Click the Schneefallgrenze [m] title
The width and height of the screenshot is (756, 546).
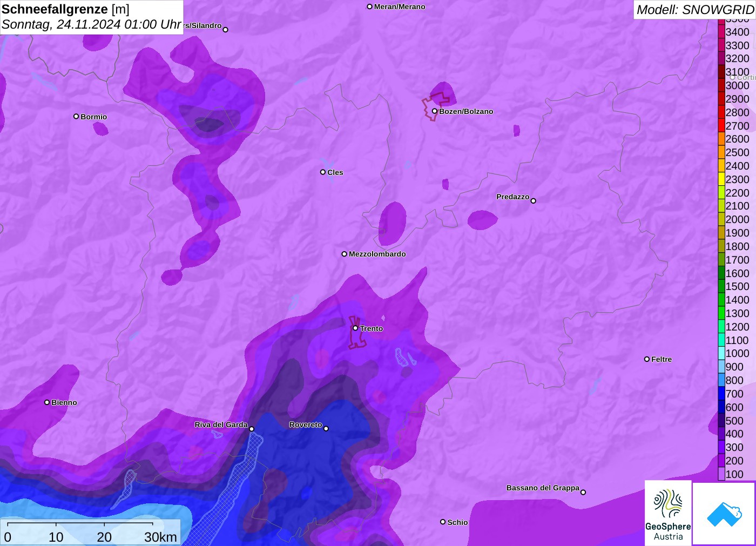65,9
